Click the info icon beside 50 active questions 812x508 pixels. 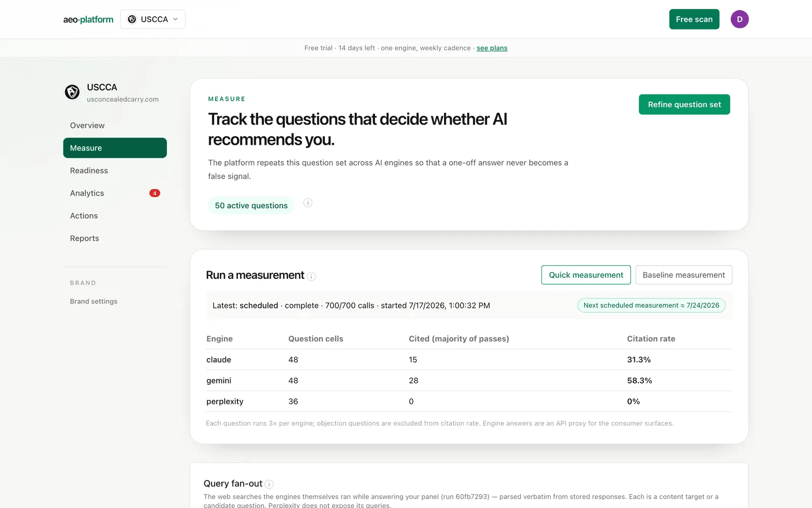[x=308, y=203]
